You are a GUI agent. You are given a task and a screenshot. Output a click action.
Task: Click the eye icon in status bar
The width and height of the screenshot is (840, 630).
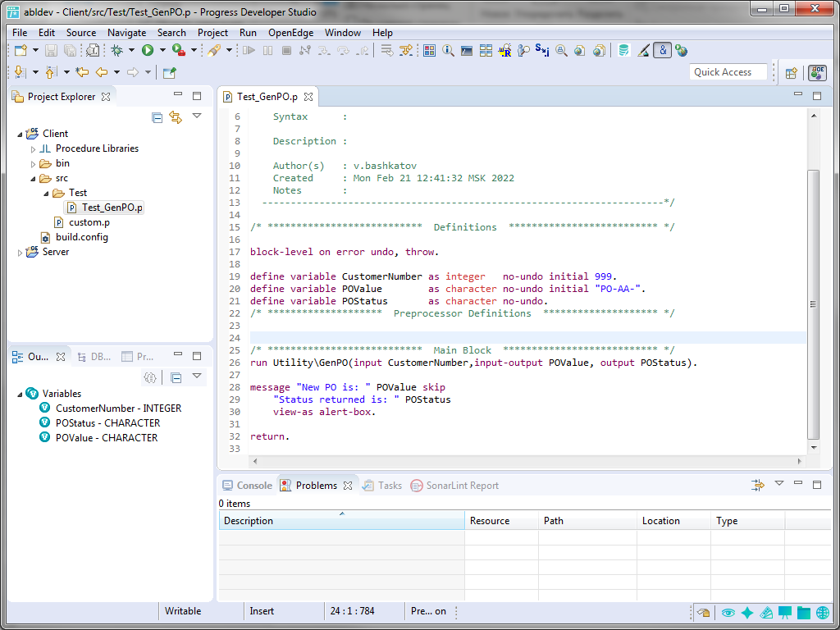[728, 612]
